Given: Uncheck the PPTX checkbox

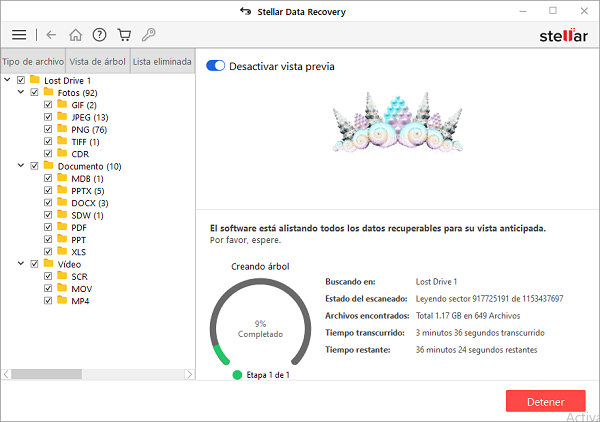Looking at the screenshot, I should (48, 190).
